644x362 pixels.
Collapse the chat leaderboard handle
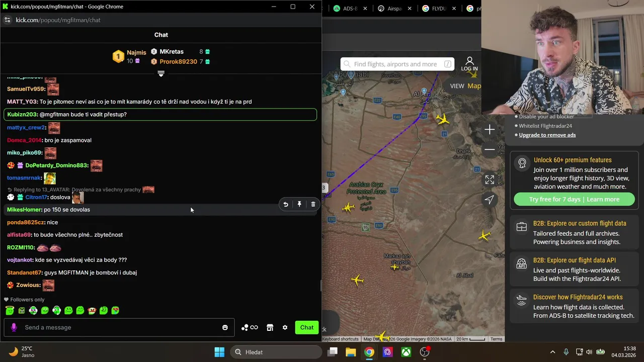tap(161, 74)
